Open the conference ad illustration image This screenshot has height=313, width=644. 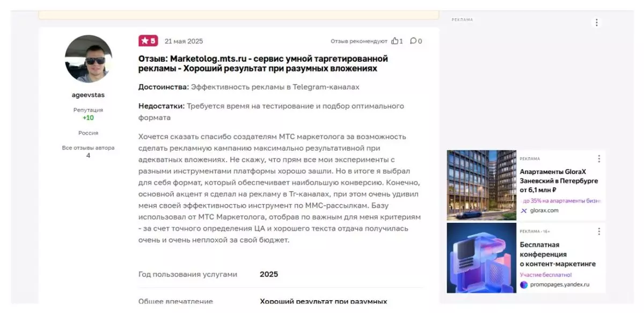pyautogui.click(x=481, y=258)
